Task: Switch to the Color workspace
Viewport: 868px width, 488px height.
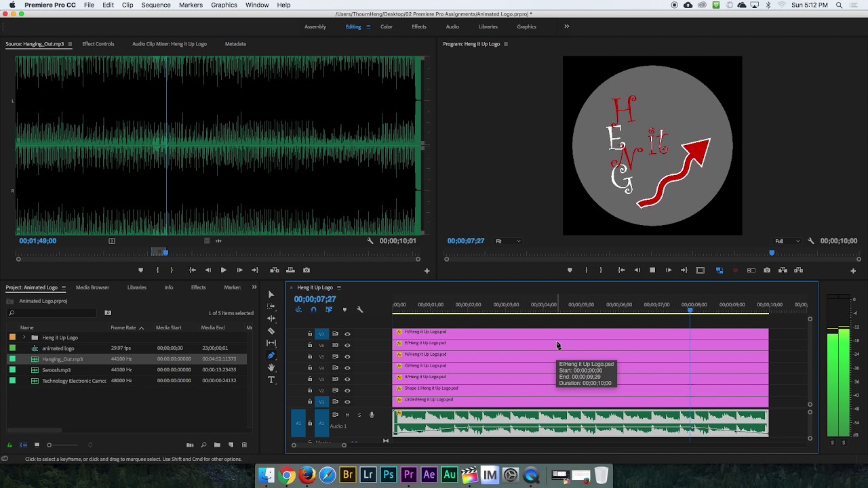Action: click(386, 26)
